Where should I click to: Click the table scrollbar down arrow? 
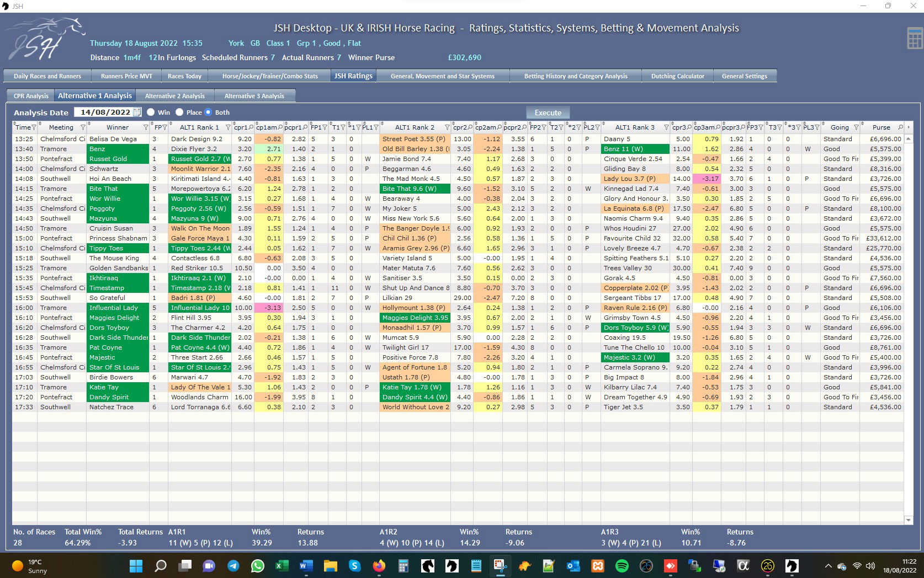pyautogui.click(x=909, y=520)
